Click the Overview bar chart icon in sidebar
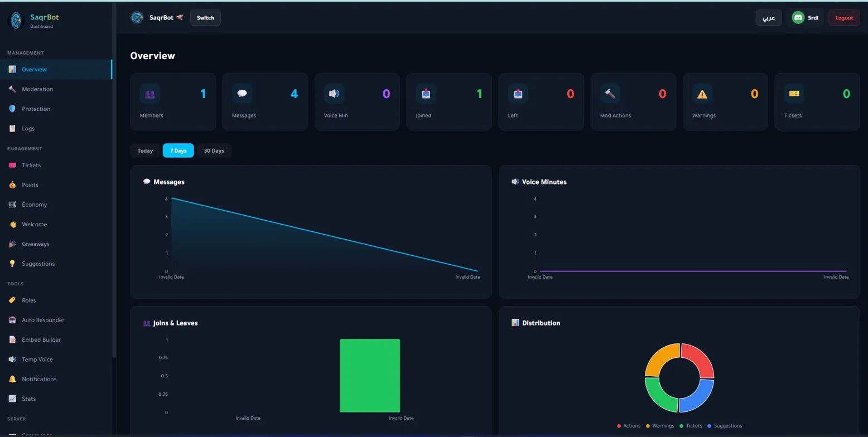This screenshot has width=868, height=437. (x=12, y=70)
